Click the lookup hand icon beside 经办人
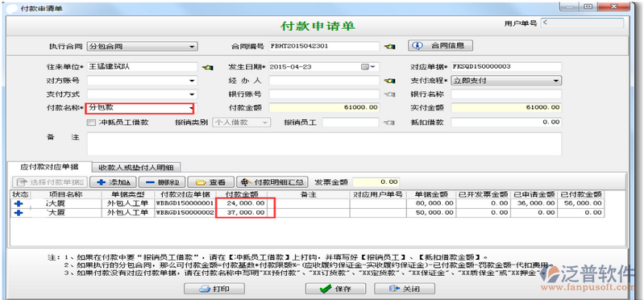Viewport: 644px width, 300px height. 389,81
